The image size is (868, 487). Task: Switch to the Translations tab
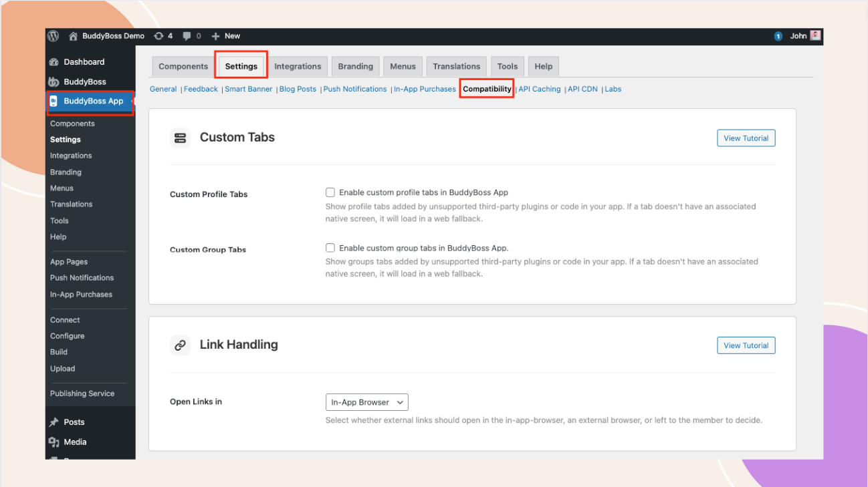point(457,66)
